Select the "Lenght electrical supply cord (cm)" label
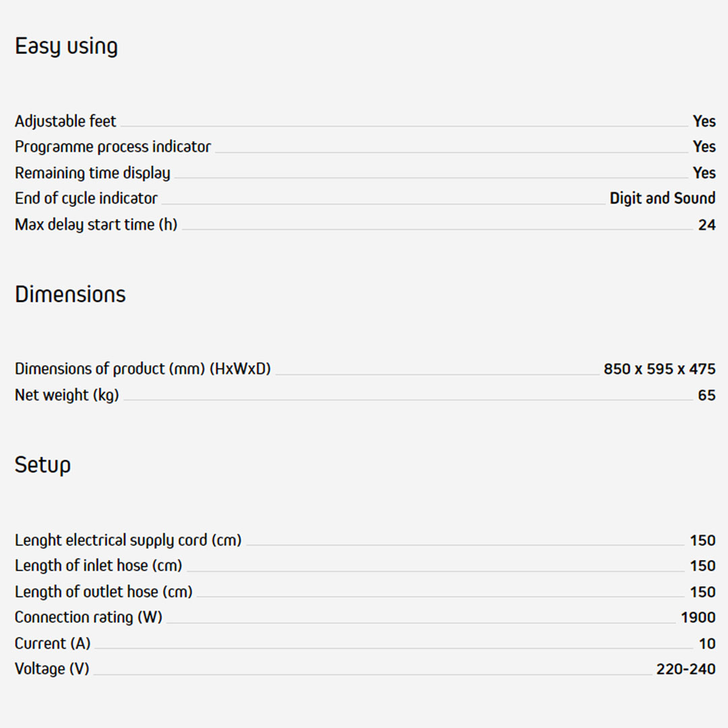 (x=128, y=541)
